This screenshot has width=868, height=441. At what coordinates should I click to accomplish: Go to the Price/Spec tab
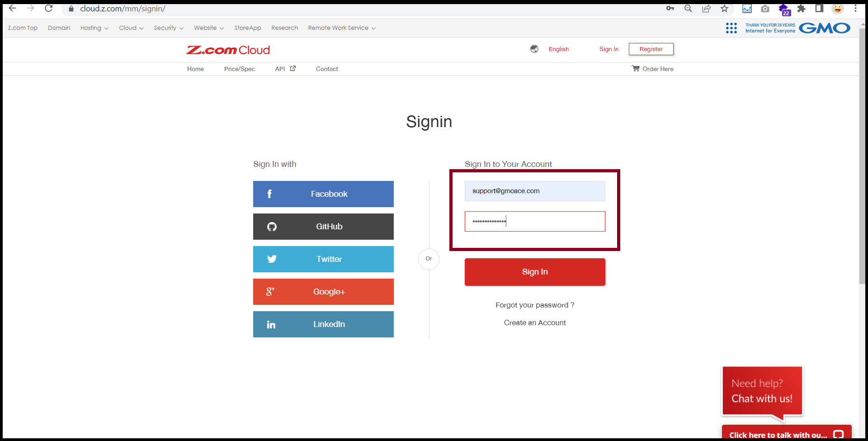[x=239, y=69]
